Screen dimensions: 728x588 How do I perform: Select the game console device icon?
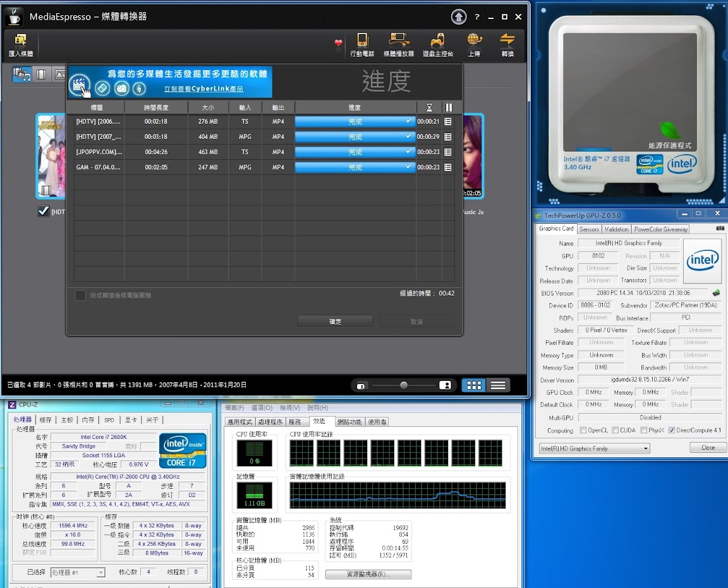(x=437, y=45)
